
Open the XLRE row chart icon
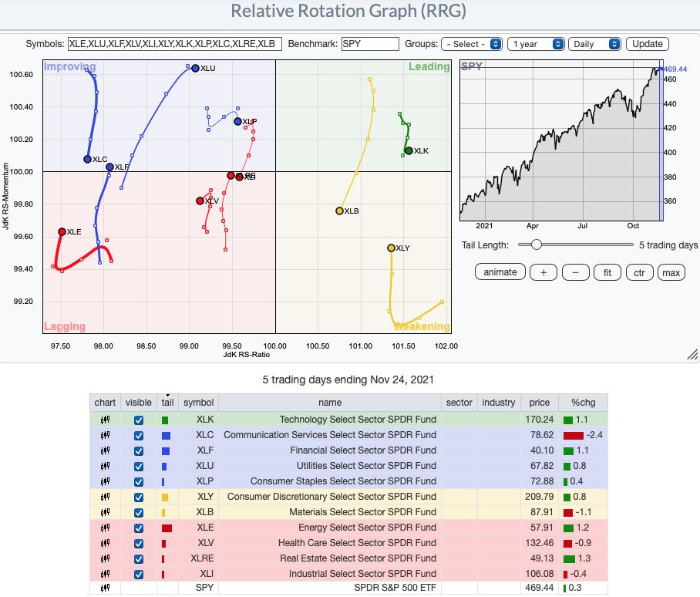105,558
